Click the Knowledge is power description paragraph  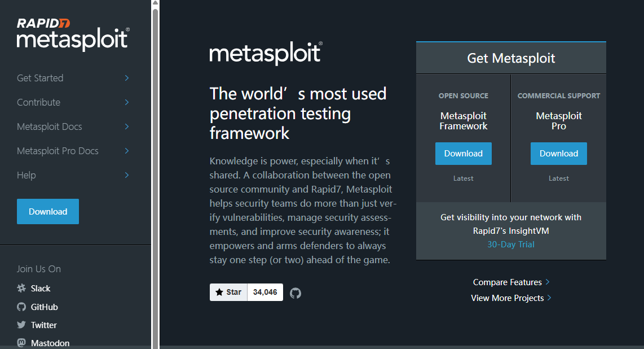tap(303, 210)
